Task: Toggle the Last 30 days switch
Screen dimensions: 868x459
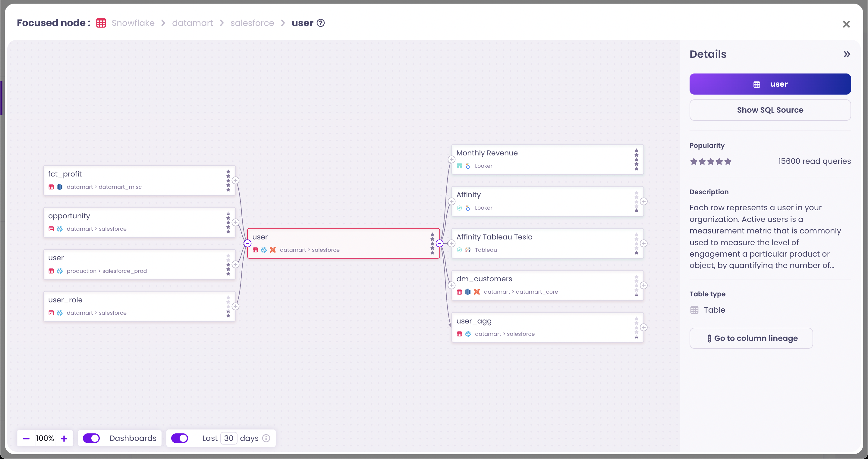Action: (x=180, y=438)
